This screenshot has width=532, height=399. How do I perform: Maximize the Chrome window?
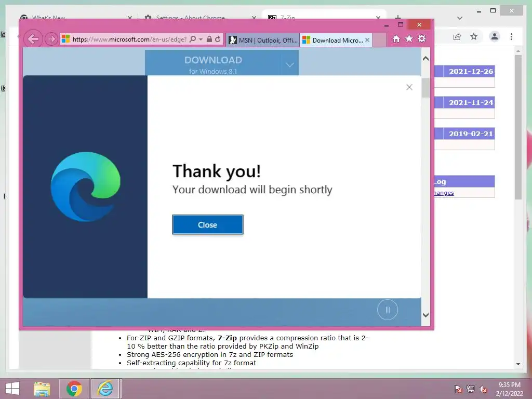coord(493,11)
